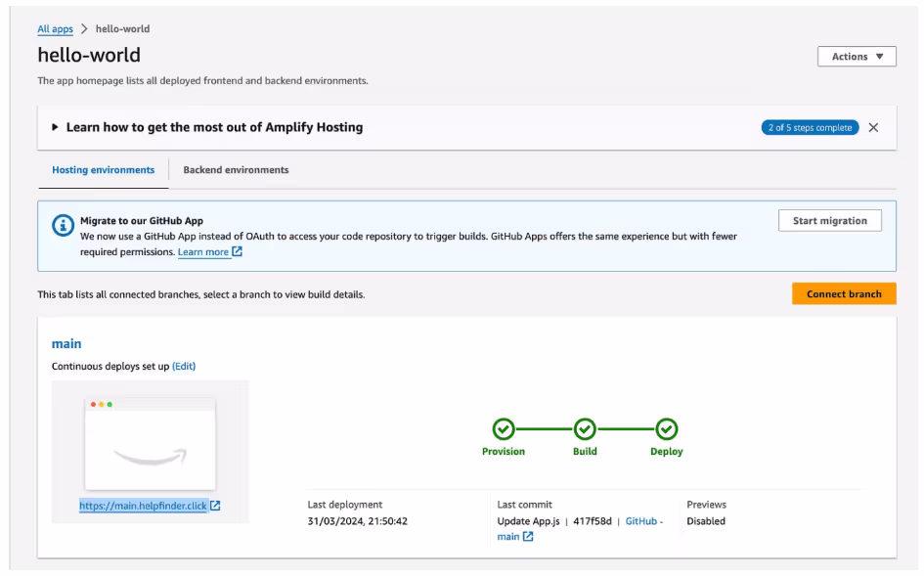The image size is (924, 576).
Task: Click the 417f58d commit hash
Action: (x=593, y=522)
